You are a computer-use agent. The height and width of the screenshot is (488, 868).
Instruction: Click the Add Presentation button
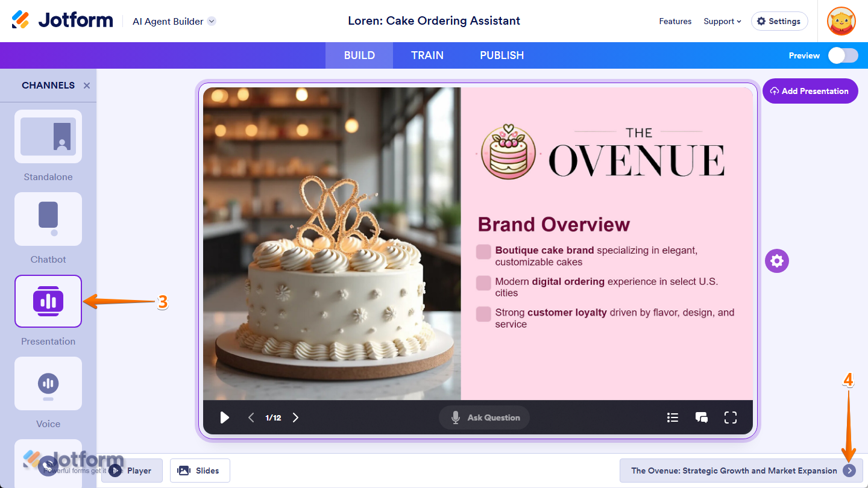810,91
